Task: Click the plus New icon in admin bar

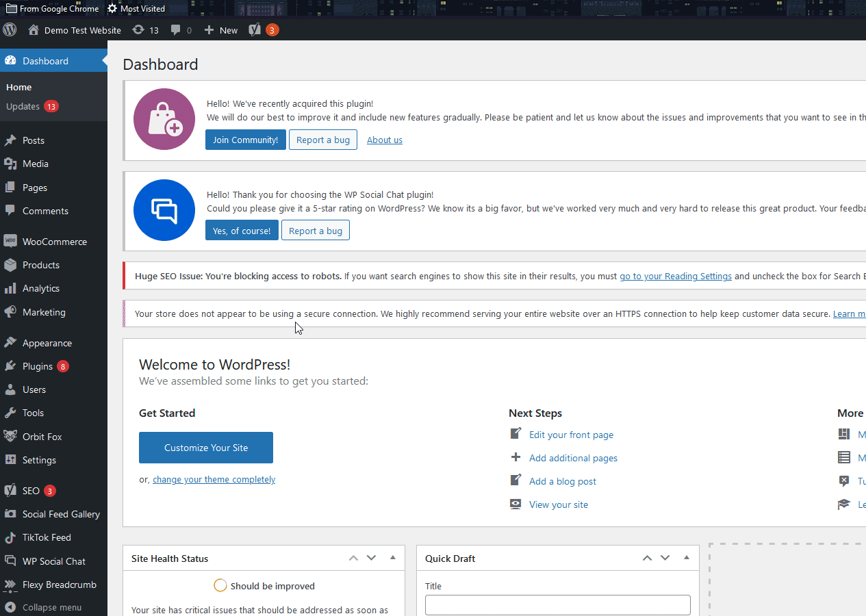Action: point(209,30)
